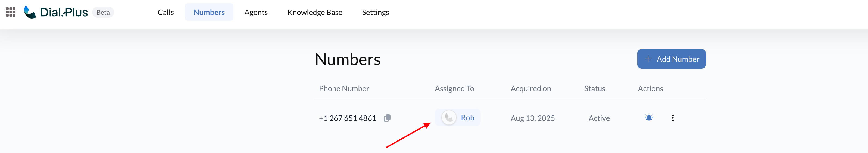Click the blue alert bell icon
This screenshot has height=153, width=868.
[649, 118]
